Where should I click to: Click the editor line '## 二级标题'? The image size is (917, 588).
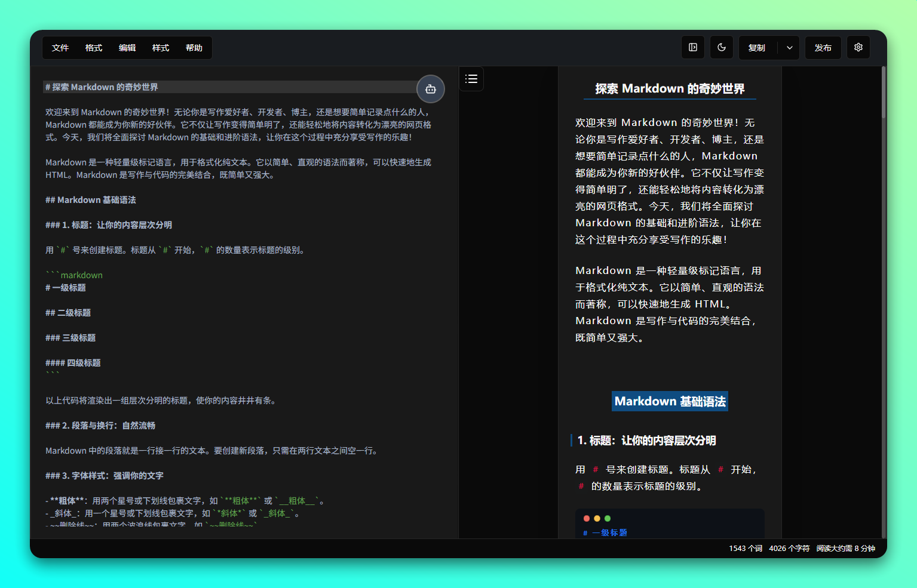point(68,313)
